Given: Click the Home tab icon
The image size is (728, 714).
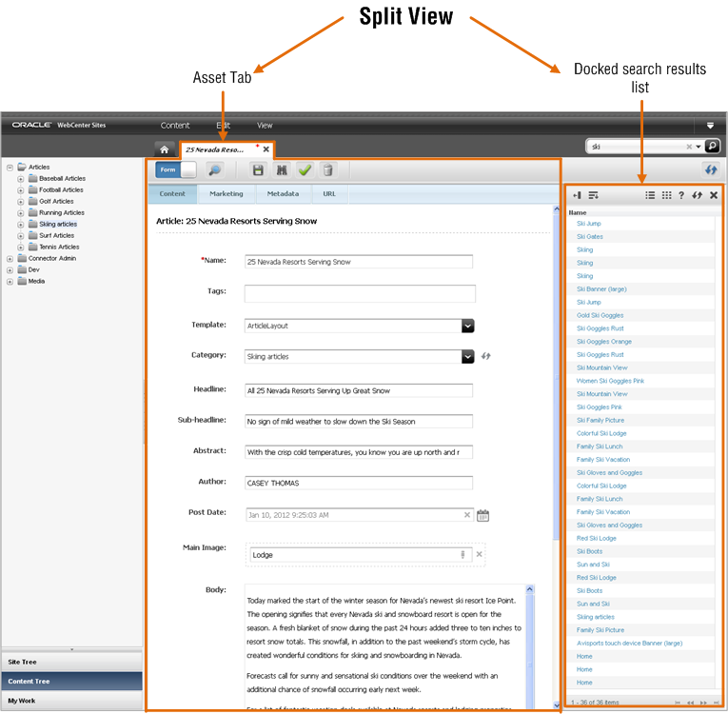Looking at the screenshot, I should (x=165, y=149).
